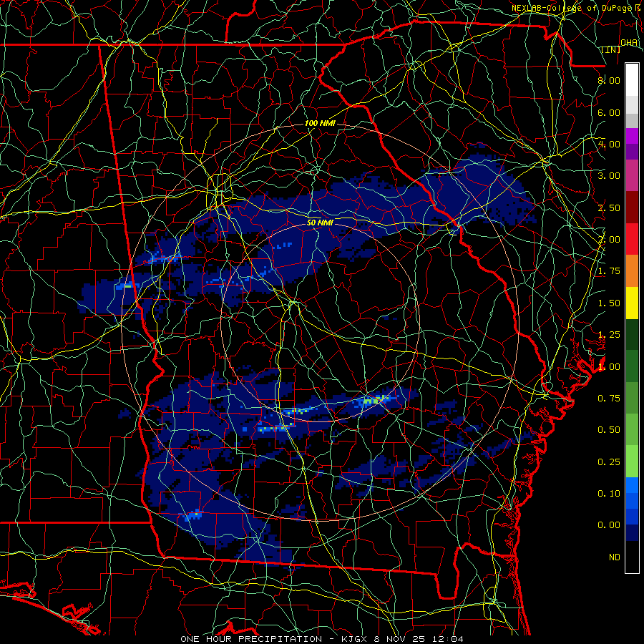644x644 pixels.
Task: Click the 1.50 legend value
Action: [609, 303]
